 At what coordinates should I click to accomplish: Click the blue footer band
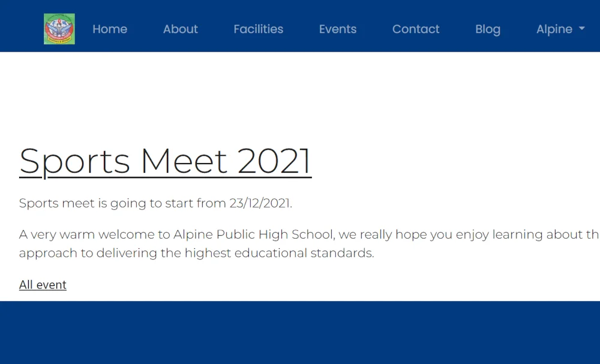300,332
